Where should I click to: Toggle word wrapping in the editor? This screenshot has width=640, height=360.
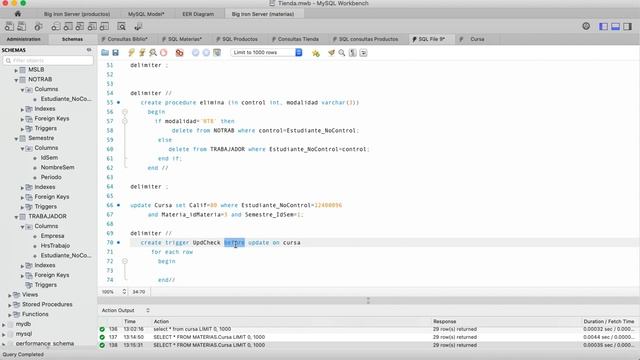(x=363, y=53)
